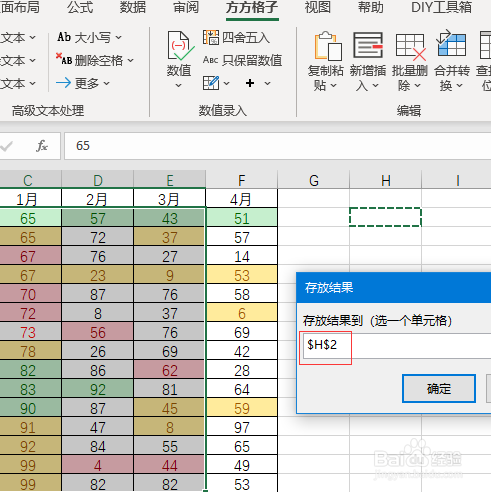Click the cell containing 14 in column F
The width and height of the screenshot is (491, 492).
point(242,256)
